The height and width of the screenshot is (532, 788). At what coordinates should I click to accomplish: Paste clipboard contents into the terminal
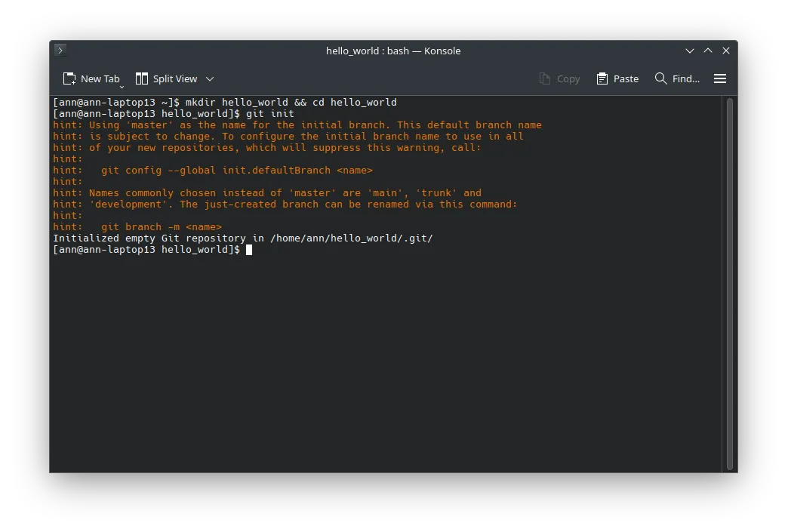pyautogui.click(x=617, y=78)
